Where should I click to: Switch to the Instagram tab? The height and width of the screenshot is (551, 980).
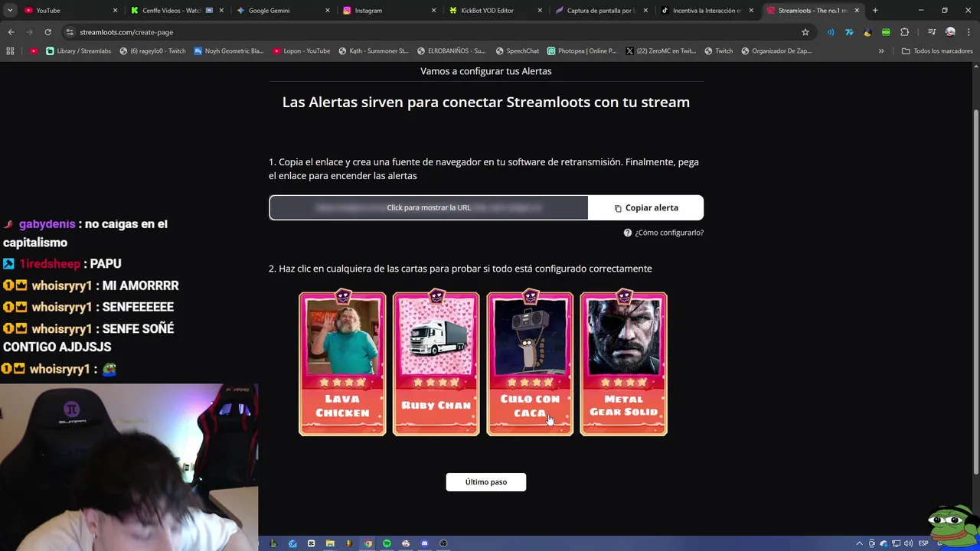tap(388, 11)
